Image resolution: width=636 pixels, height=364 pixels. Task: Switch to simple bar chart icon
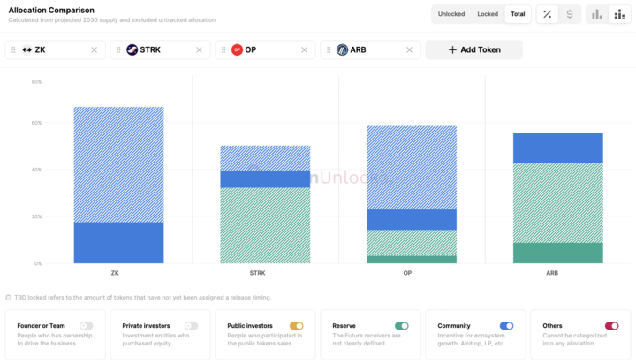[x=596, y=15]
